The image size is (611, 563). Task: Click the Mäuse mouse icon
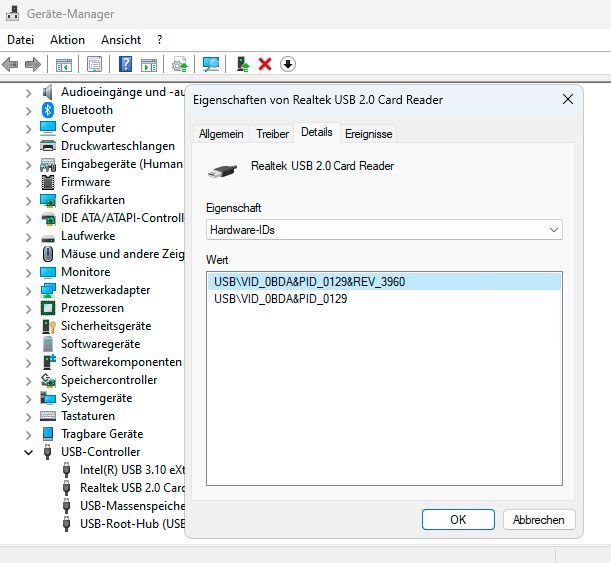click(x=48, y=254)
